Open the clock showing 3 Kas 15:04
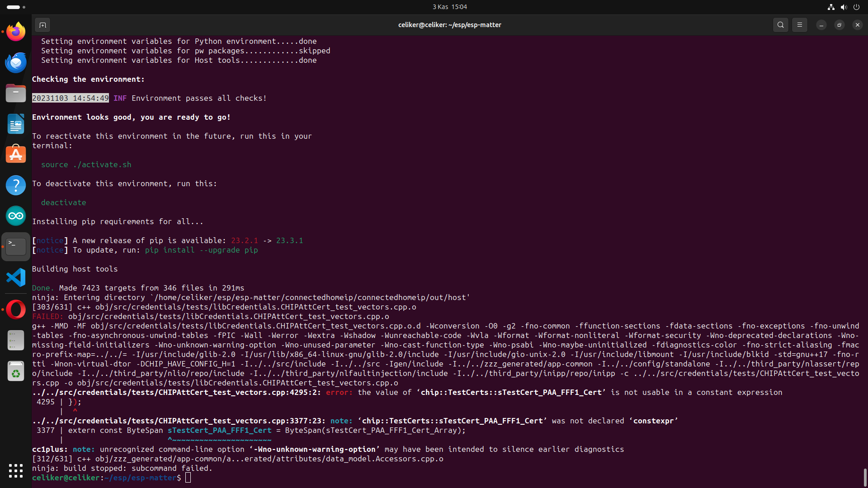 (x=450, y=7)
